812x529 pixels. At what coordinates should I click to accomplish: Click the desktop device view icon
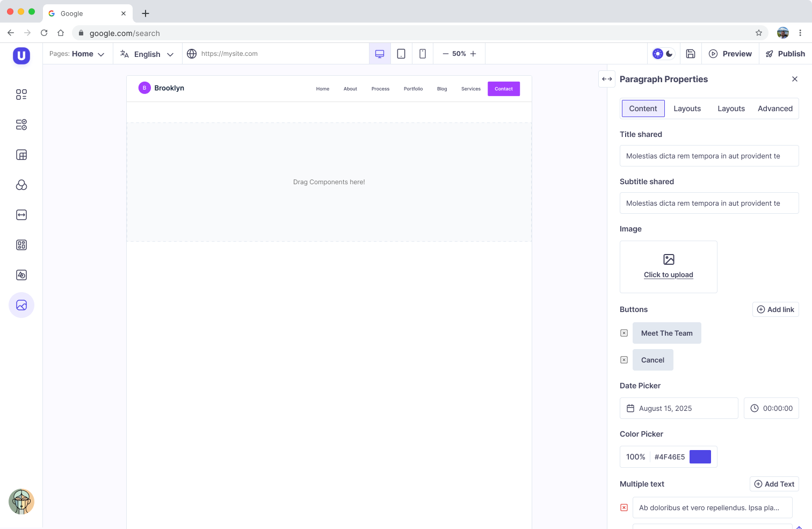click(x=380, y=54)
